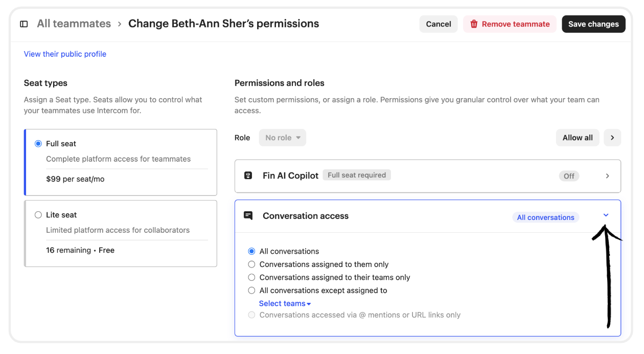Click the Save changes button
Image resolution: width=644 pixels, height=354 pixels.
point(593,24)
